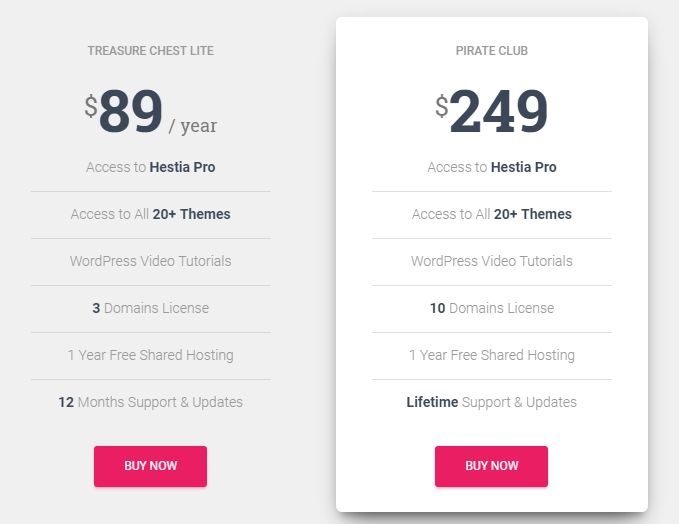Click the 3 Domains License row

[x=150, y=308]
